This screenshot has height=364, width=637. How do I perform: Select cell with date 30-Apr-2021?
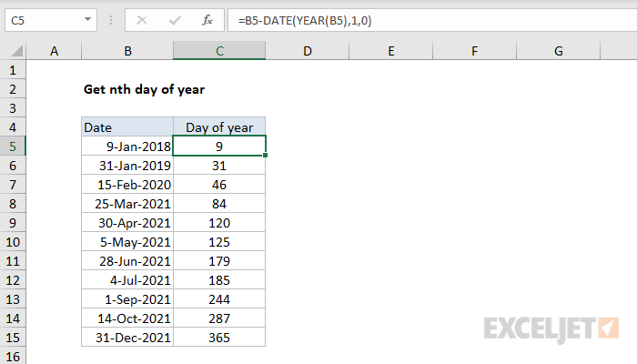(x=127, y=223)
